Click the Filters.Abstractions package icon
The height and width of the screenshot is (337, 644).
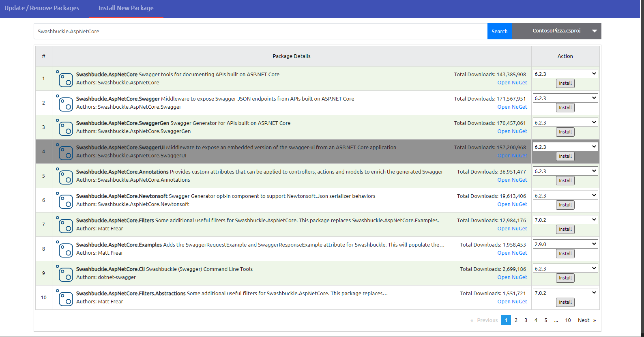click(64, 298)
